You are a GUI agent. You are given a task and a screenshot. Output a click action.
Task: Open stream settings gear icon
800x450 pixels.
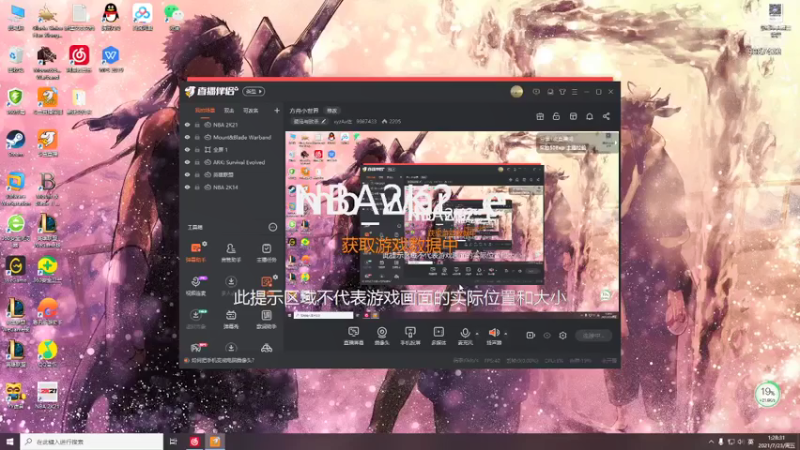(563, 335)
